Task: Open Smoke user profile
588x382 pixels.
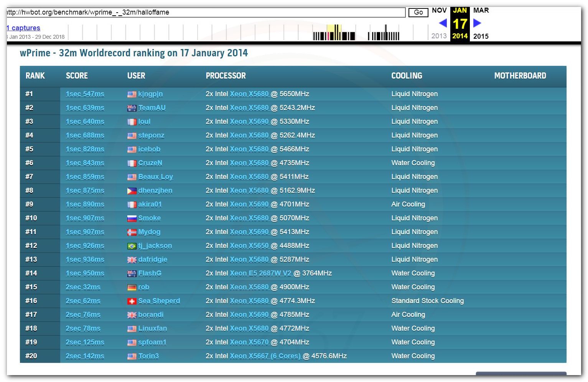Action: 149,218
